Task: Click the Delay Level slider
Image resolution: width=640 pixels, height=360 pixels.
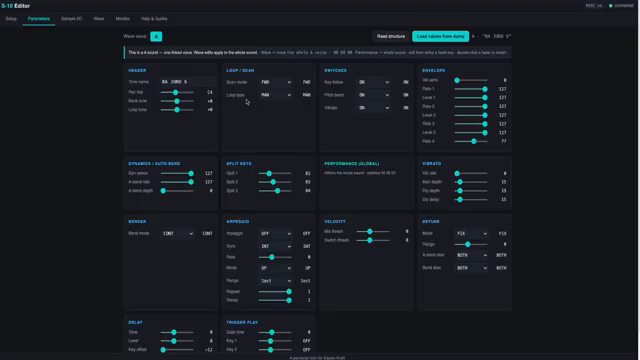Action: [177, 341]
